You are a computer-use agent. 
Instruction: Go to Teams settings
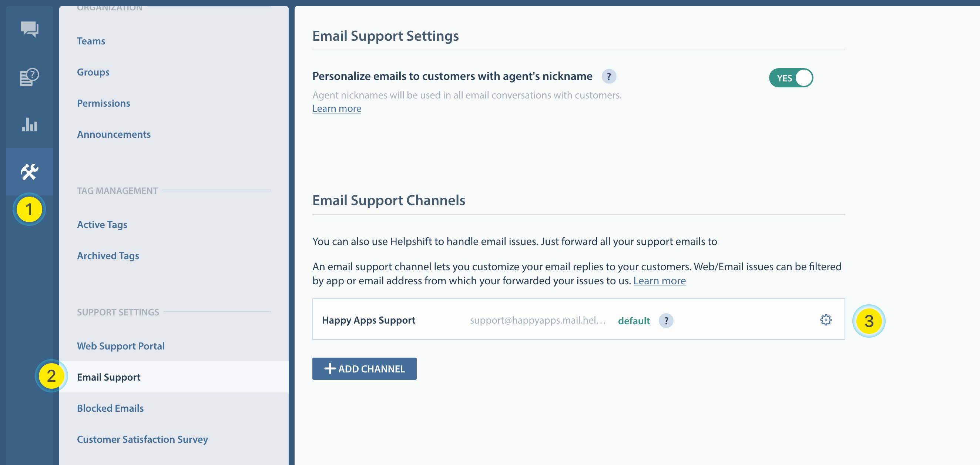coord(91,41)
